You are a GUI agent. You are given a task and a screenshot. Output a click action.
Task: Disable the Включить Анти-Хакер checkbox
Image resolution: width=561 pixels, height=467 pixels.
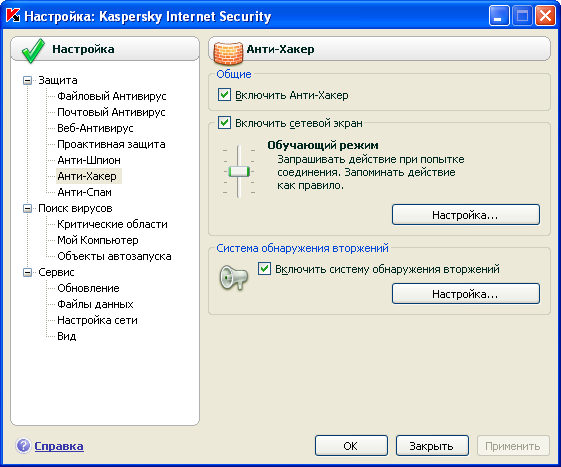[224, 95]
